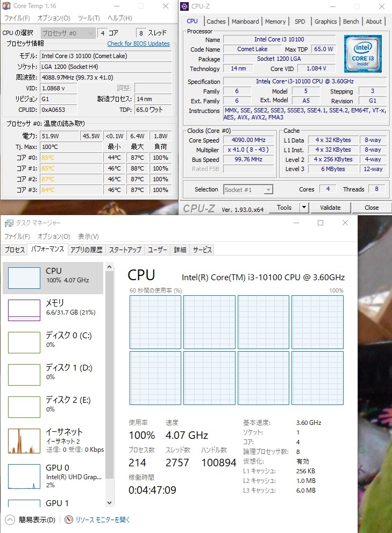Click the 速度 4.07 GHz value in Task Manager

click(187, 435)
